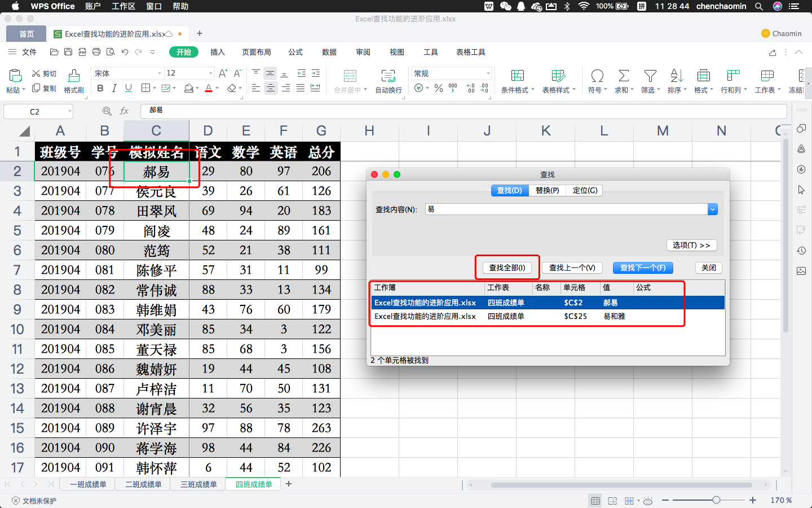812x508 pixels.
Task: Toggle normal grid view in status bar
Action: [x=595, y=501]
